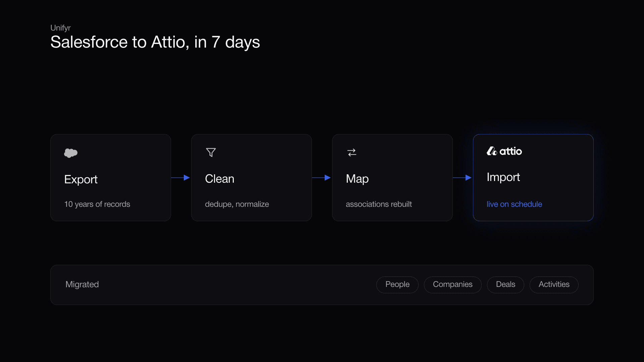The width and height of the screenshot is (644, 362).
Task: Click the 'dedupe, normalize' caption
Action: pos(237,204)
